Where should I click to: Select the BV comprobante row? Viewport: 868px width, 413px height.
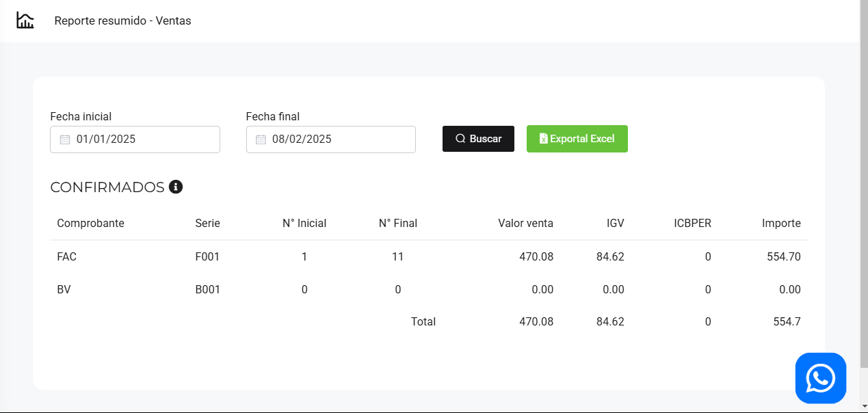(x=64, y=289)
